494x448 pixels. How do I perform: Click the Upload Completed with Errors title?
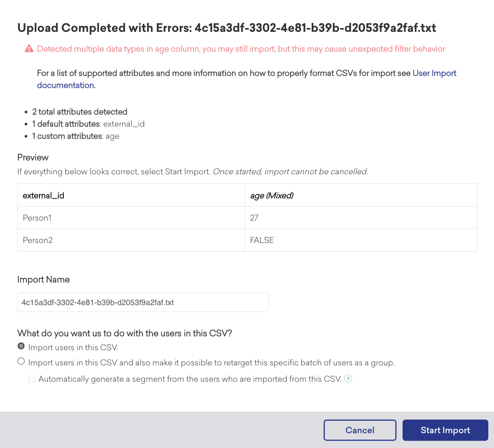pos(227,28)
